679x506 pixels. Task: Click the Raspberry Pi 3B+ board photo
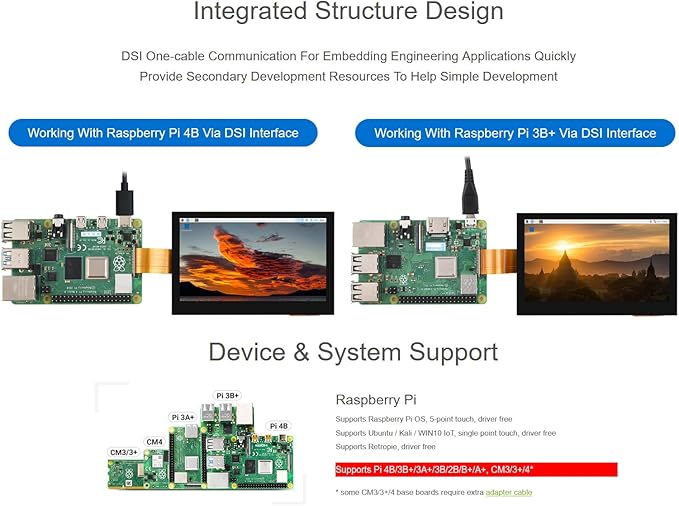419,261
